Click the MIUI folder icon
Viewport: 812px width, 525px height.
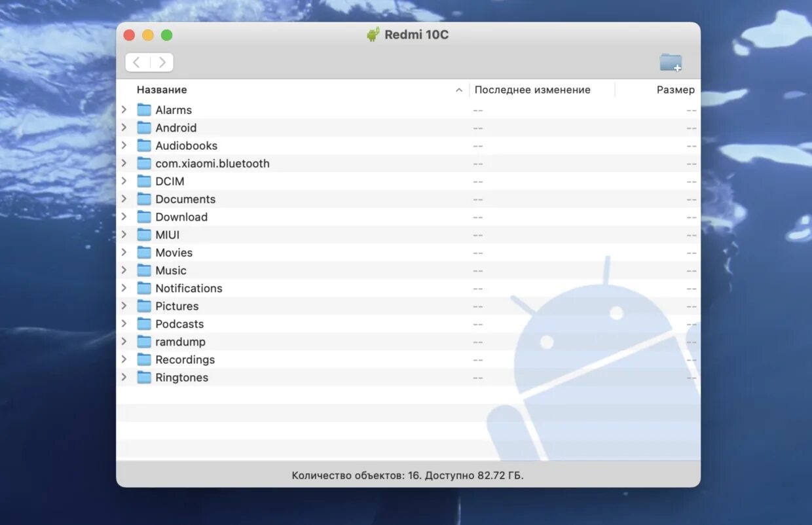tap(144, 234)
